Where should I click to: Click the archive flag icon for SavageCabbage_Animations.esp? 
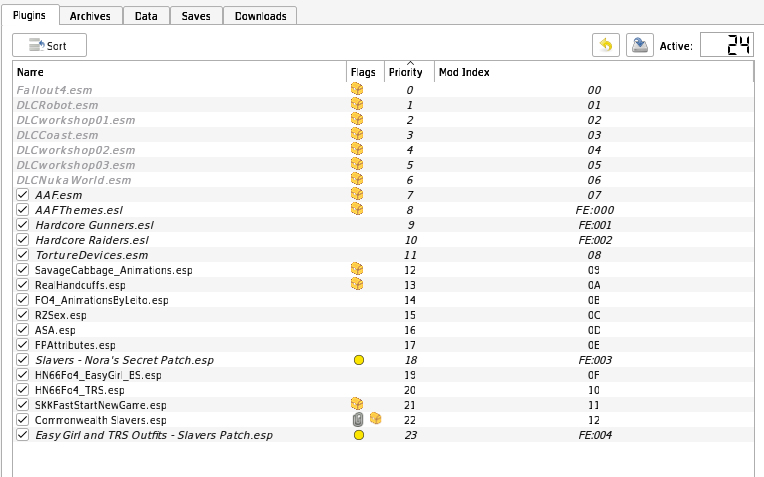click(x=357, y=269)
